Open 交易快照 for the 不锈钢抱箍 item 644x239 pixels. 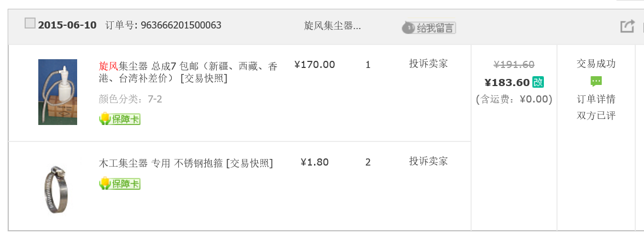(x=250, y=163)
